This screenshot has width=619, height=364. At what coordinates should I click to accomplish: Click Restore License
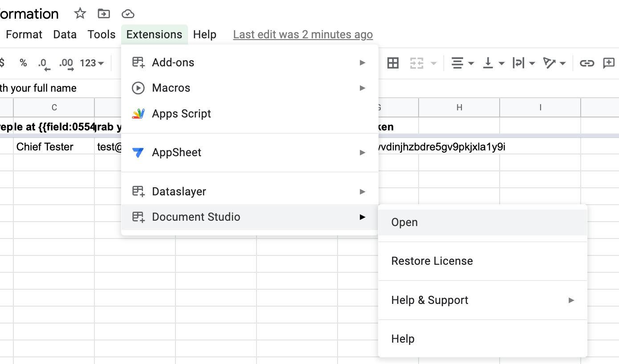[x=483, y=261]
